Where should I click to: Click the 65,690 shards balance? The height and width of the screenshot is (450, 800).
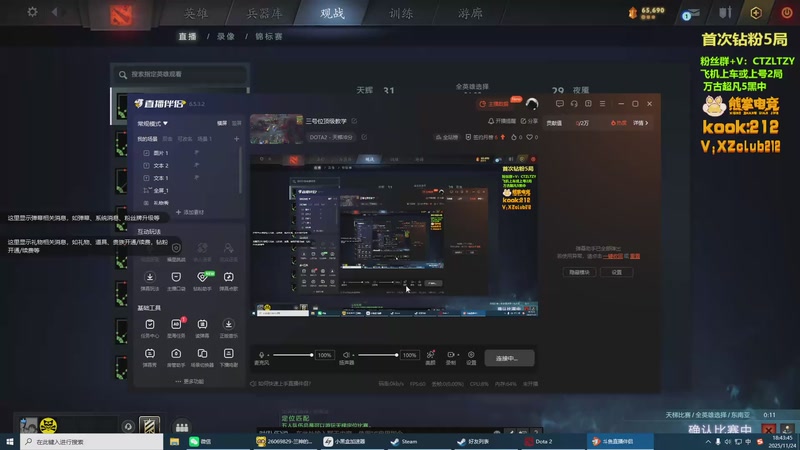tap(647, 12)
